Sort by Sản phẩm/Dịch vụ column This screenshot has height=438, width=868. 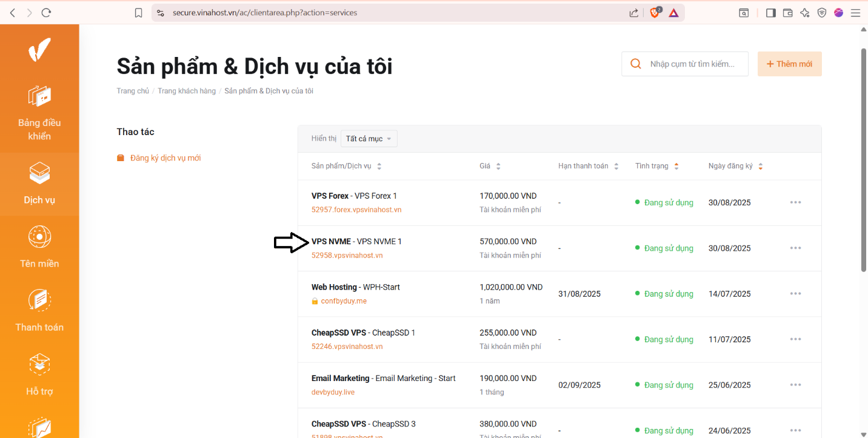tap(347, 166)
